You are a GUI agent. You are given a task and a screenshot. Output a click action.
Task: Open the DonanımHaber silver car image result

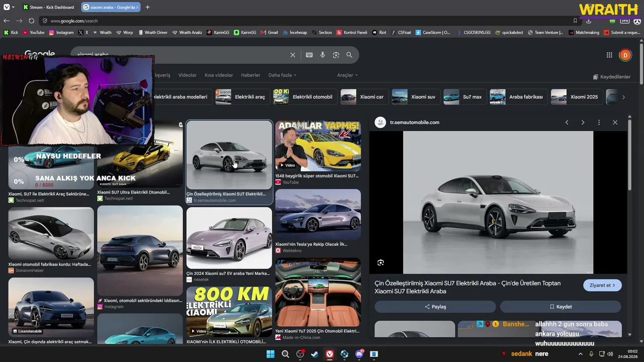(51, 233)
